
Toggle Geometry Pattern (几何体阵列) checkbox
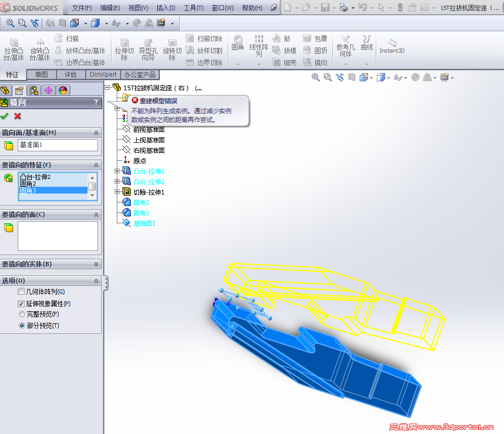click(21, 292)
